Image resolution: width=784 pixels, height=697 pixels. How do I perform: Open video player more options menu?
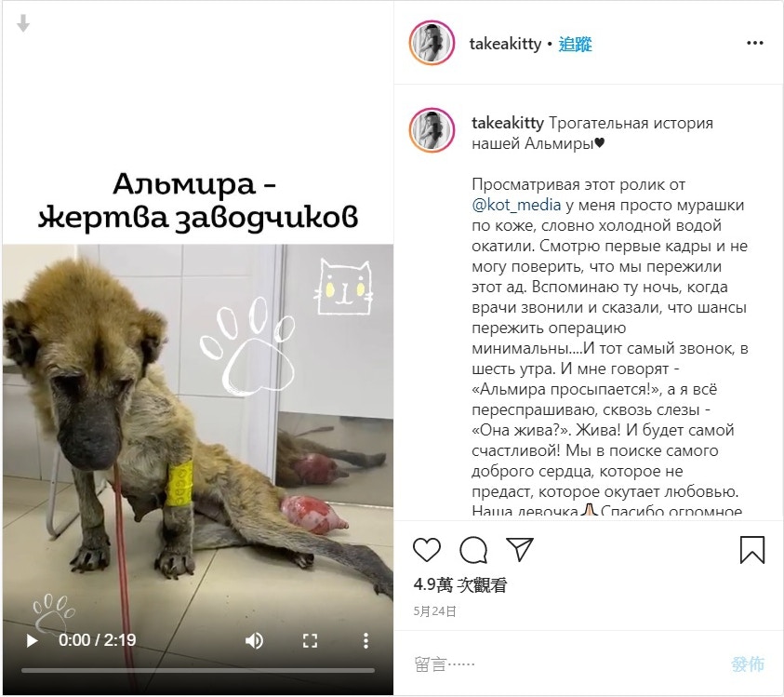(366, 640)
